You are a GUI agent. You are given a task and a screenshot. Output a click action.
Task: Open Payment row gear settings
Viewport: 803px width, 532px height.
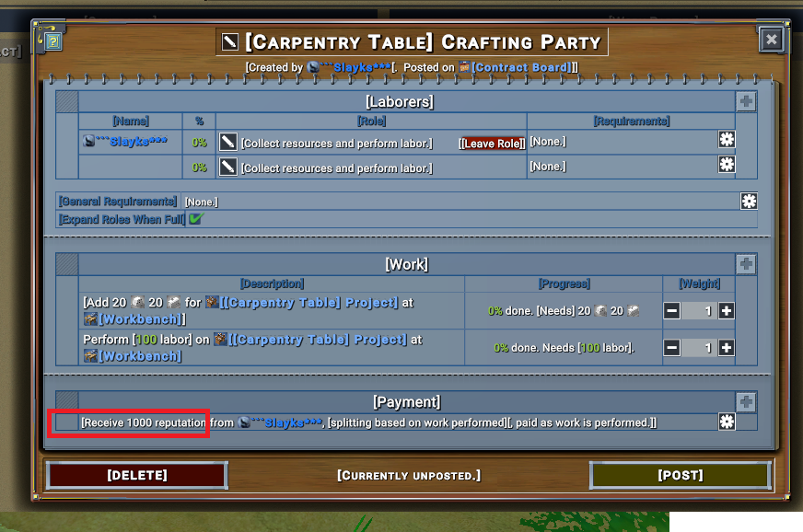[727, 422]
